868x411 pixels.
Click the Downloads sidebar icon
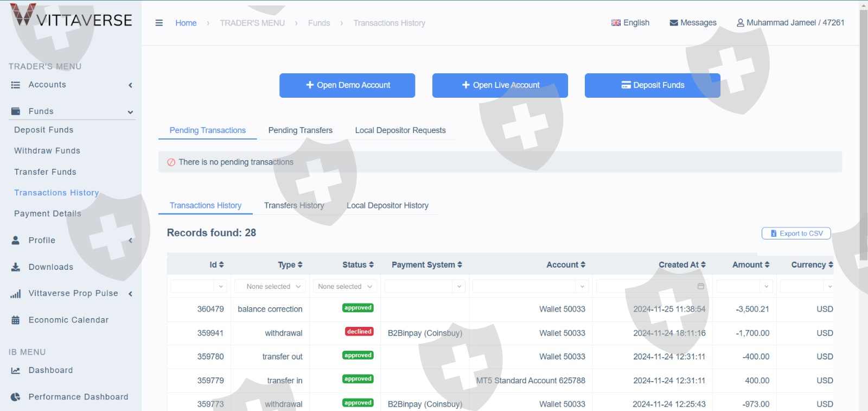16,267
